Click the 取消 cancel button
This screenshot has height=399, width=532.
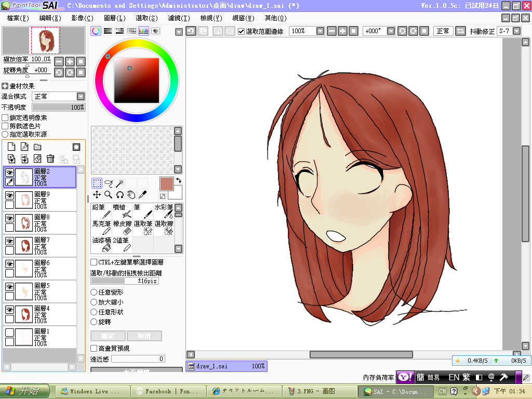click(144, 336)
